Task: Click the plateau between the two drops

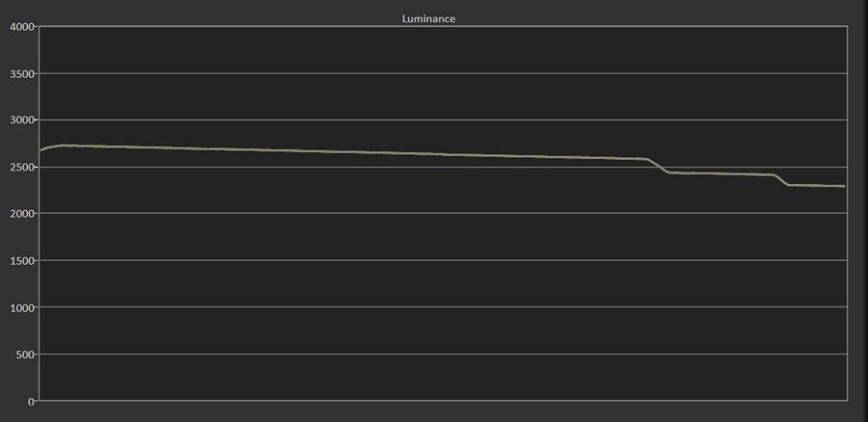Action: [721, 173]
